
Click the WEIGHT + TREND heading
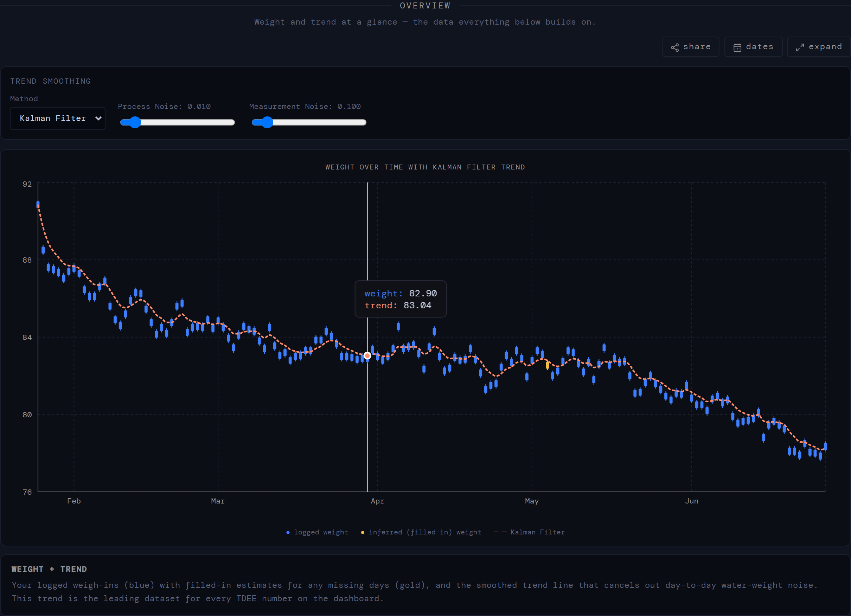[x=49, y=569]
